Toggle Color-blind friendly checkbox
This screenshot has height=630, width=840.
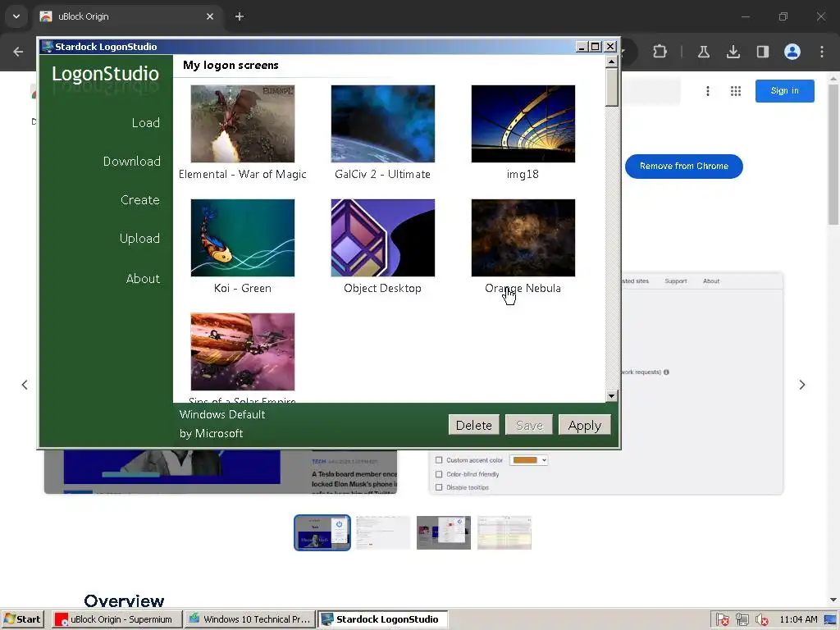439,474
